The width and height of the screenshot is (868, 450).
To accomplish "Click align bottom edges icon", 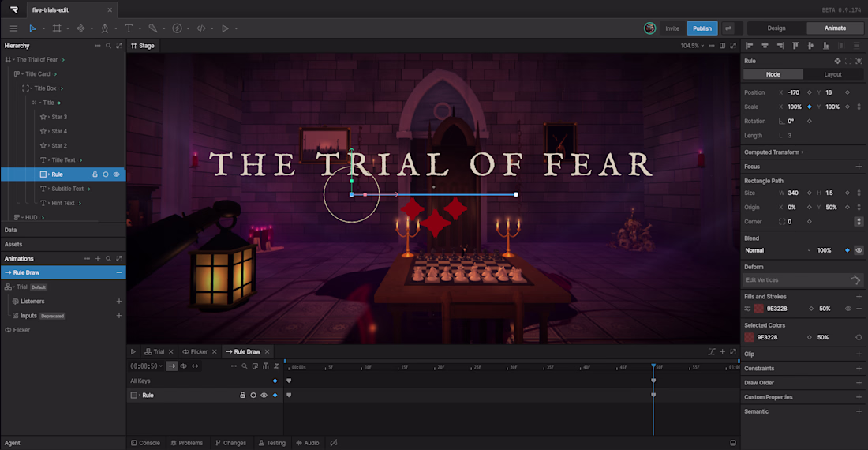I will (826, 46).
